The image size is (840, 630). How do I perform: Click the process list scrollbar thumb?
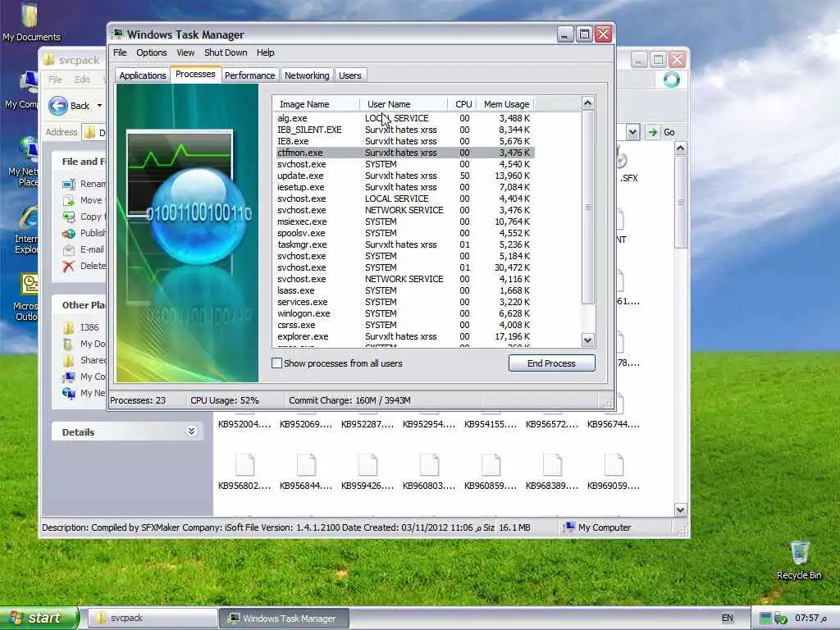587,208
